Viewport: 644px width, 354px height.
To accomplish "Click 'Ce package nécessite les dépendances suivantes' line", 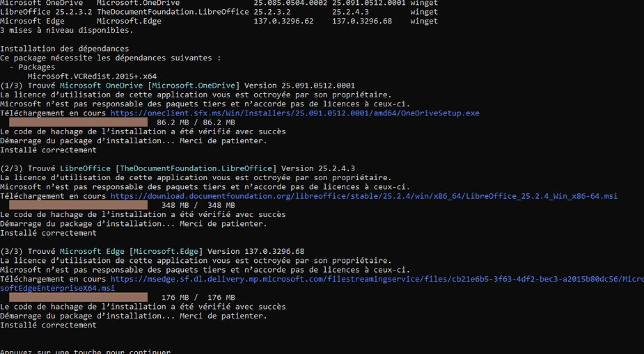I will pos(111,58).
